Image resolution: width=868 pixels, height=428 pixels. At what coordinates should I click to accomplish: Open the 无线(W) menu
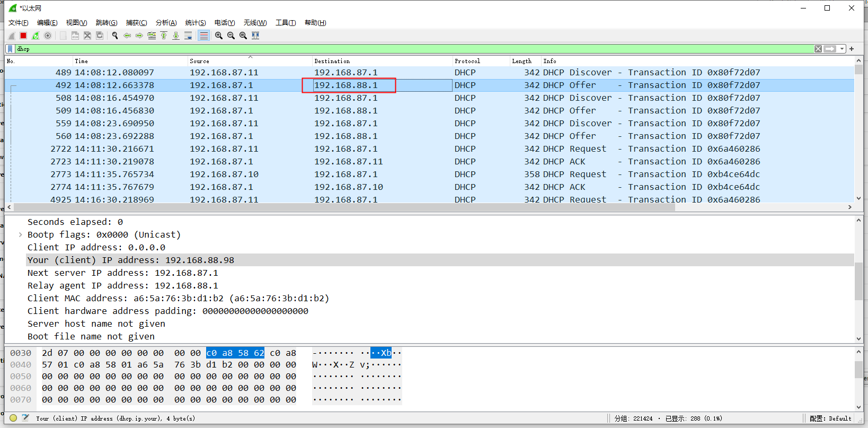255,23
